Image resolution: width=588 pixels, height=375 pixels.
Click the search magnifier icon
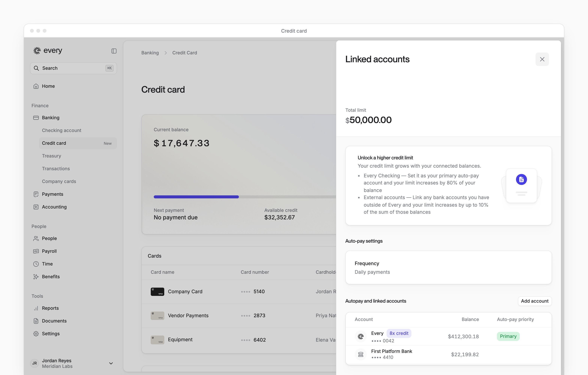coord(36,68)
